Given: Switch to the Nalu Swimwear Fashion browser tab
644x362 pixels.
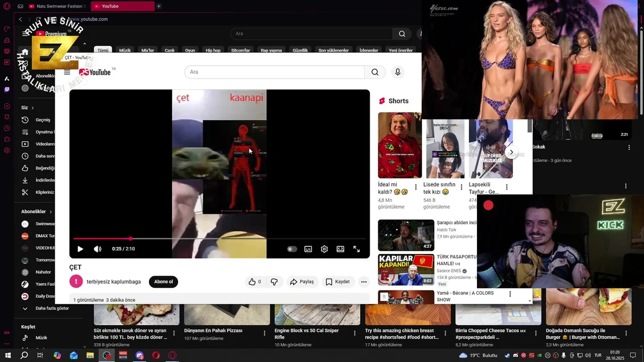Looking at the screenshot, I should point(57,6).
